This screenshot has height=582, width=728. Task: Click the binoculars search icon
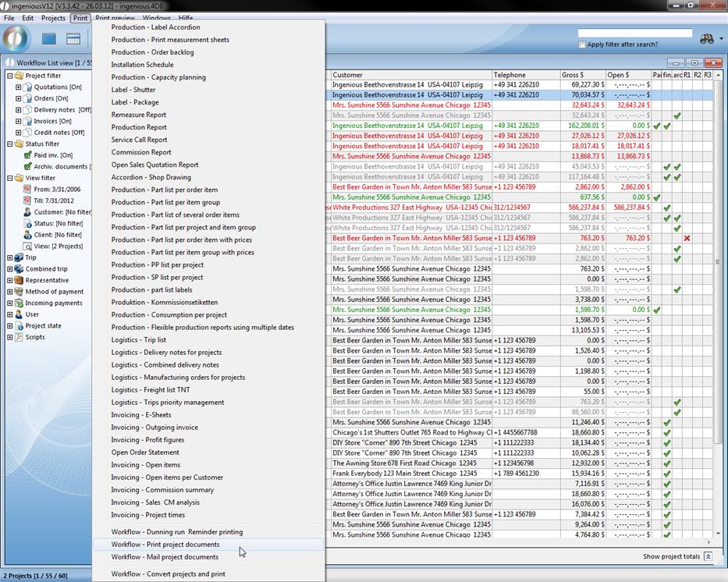pos(706,39)
